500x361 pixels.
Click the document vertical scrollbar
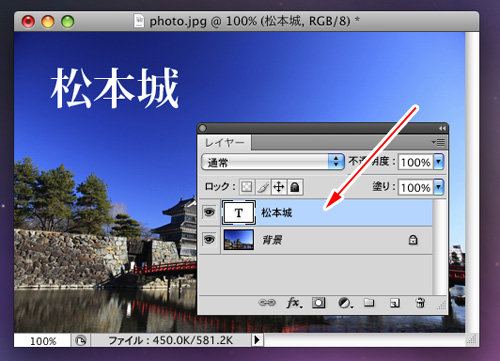[x=472, y=182]
